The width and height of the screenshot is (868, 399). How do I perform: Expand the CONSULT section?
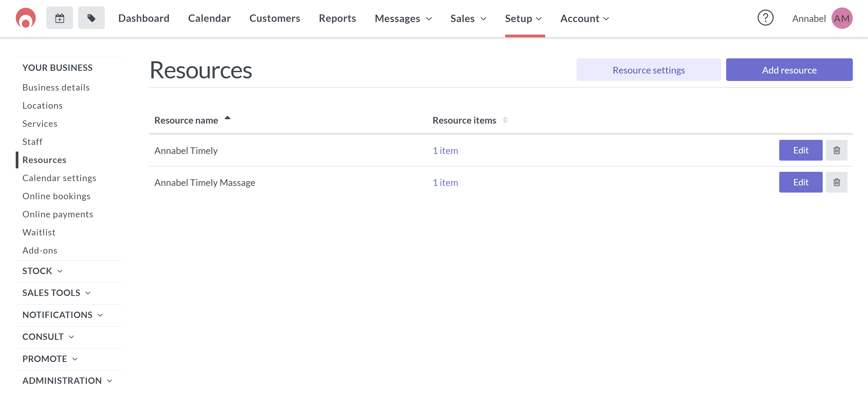click(48, 337)
